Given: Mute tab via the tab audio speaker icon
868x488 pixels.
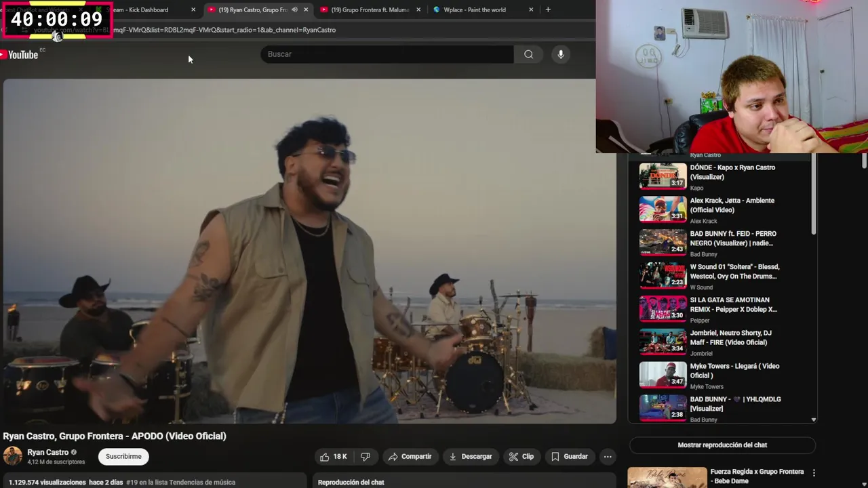Looking at the screenshot, I should (x=294, y=9).
